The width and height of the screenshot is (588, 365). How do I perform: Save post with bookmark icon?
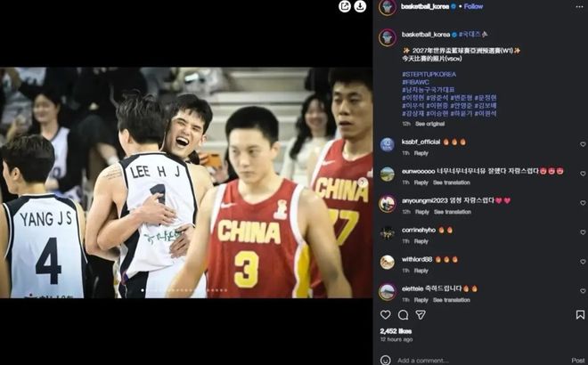pos(580,315)
